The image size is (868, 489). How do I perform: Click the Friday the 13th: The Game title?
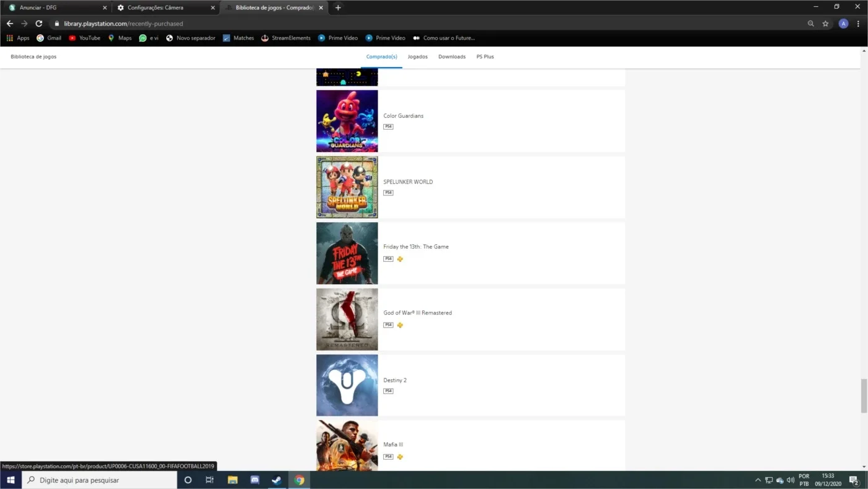(416, 247)
